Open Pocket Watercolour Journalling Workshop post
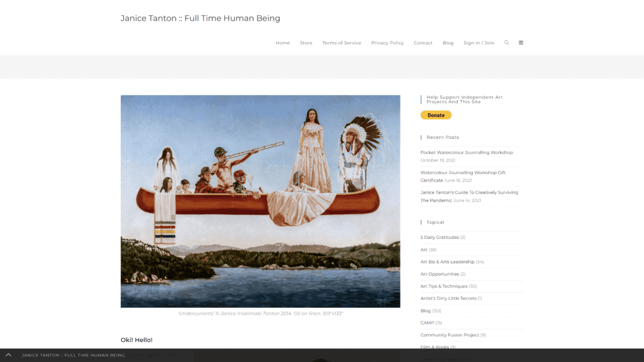644x362 pixels. coord(467,153)
